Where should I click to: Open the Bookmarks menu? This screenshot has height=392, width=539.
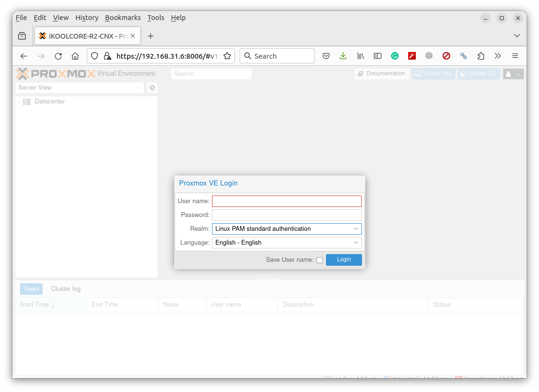coord(123,18)
